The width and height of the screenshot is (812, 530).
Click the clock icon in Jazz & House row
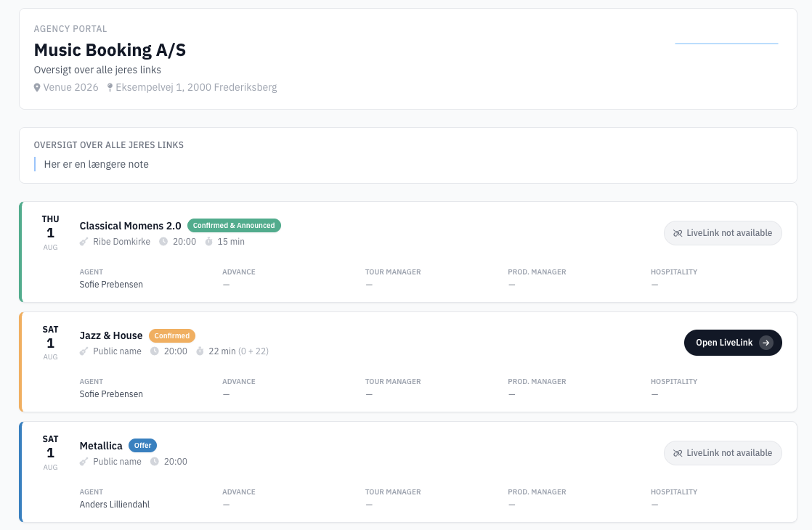tap(155, 351)
